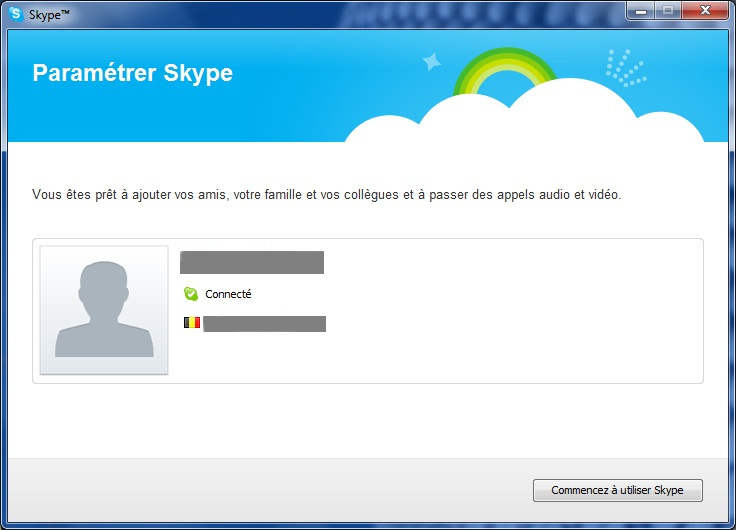Click the sentence starting "Vous êtes prêt"

click(x=327, y=194)
